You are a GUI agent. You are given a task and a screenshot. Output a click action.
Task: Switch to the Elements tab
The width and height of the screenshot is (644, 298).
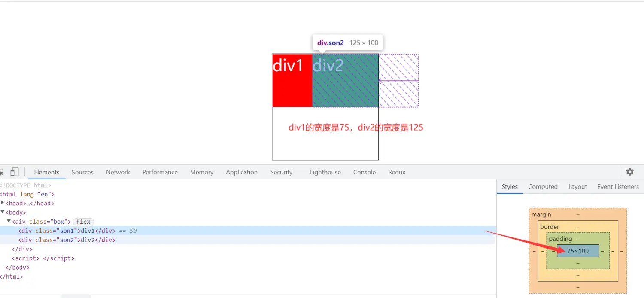click(47, 172)
